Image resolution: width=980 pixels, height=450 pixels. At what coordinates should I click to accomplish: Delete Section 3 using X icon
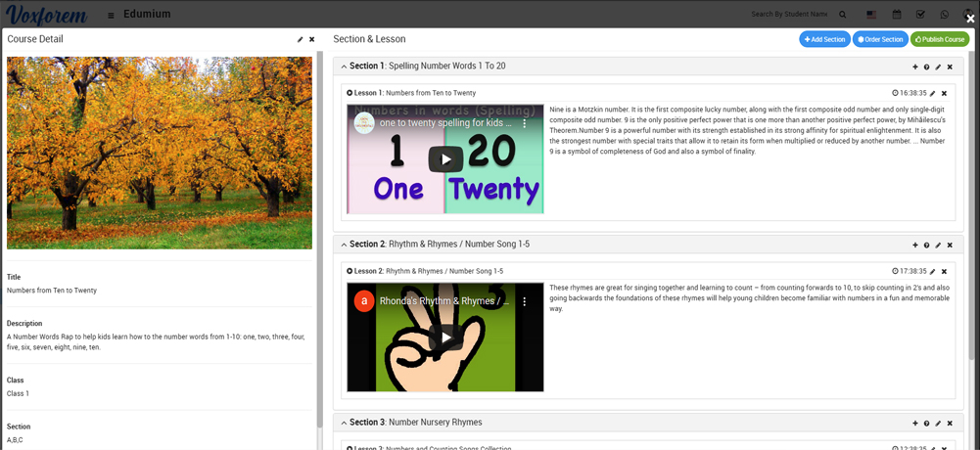point(950,423)
